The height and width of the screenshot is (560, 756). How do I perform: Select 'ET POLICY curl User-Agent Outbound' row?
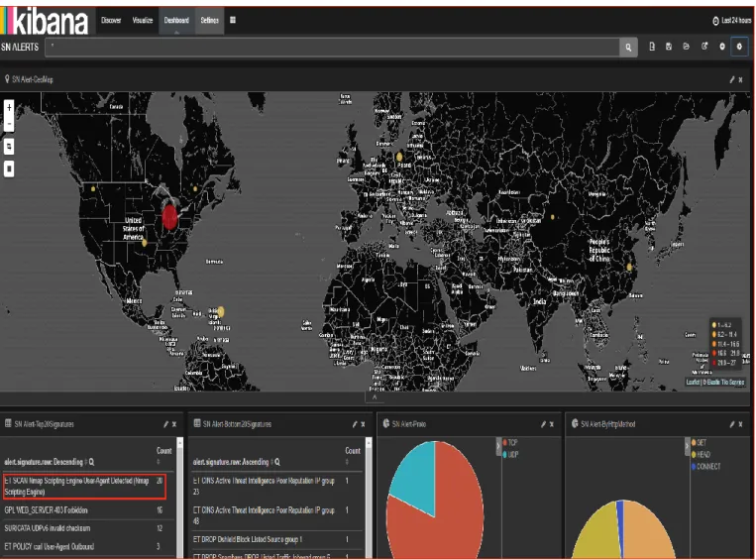point(85,547)
